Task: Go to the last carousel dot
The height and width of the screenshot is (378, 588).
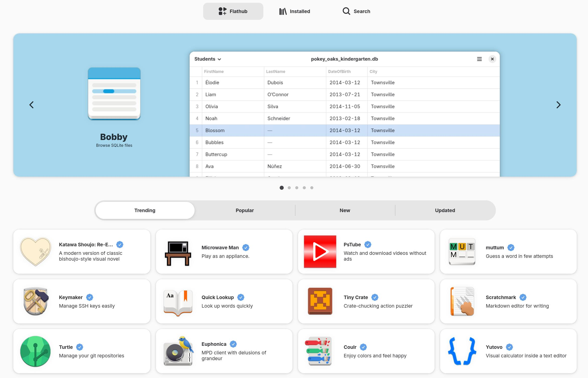Action: 312,188
